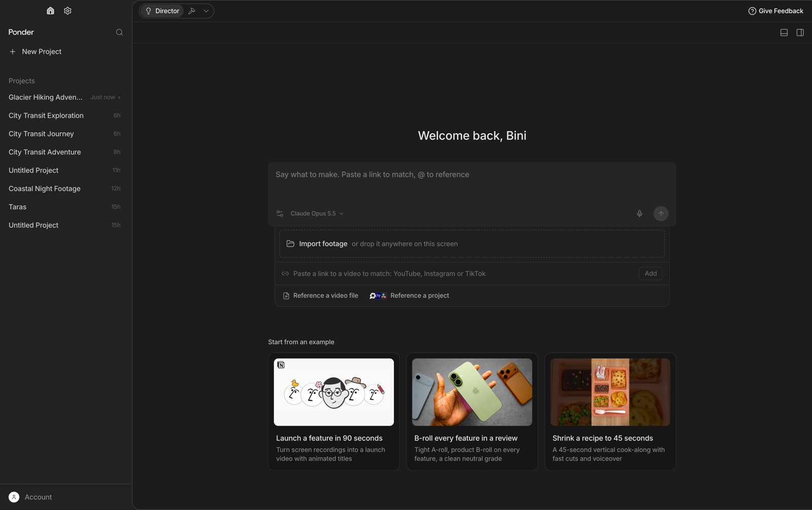Click the link chain icon
Screen dimensions: 812x510
pos(285,273)
